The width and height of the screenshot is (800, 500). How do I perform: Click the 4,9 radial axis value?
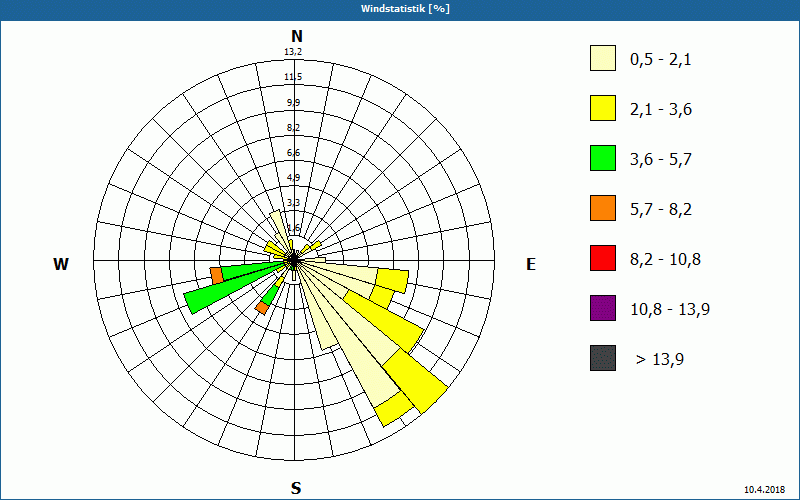pos(293,178)
